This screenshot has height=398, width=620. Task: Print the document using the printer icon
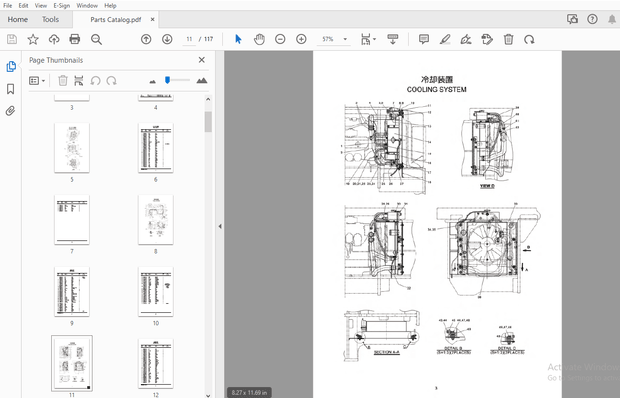[x=75, y=39]
